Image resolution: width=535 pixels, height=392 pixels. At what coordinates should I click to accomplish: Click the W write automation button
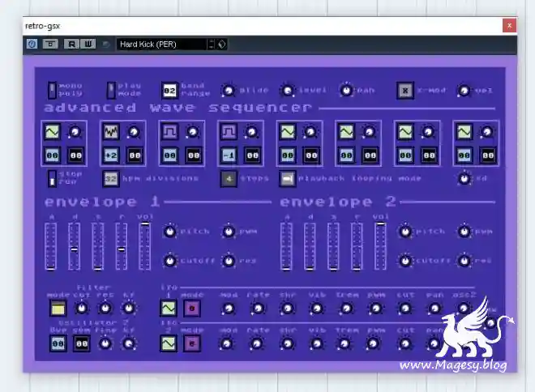coord(88,44)
